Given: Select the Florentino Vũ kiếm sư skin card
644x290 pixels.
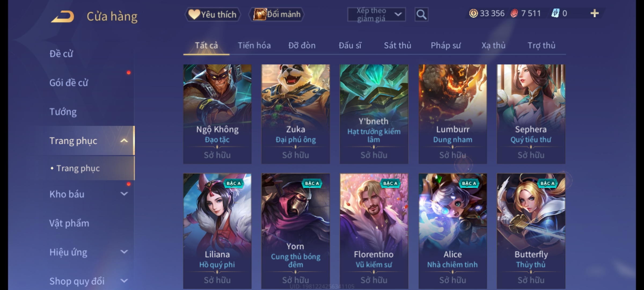Looking at the screenshot, I should [x=374, y=231].
